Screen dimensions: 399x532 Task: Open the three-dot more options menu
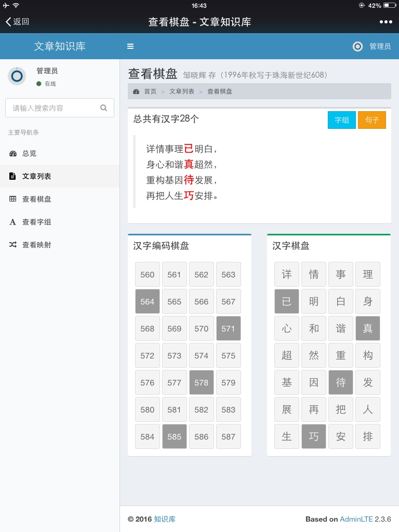[x=385, y=22]
